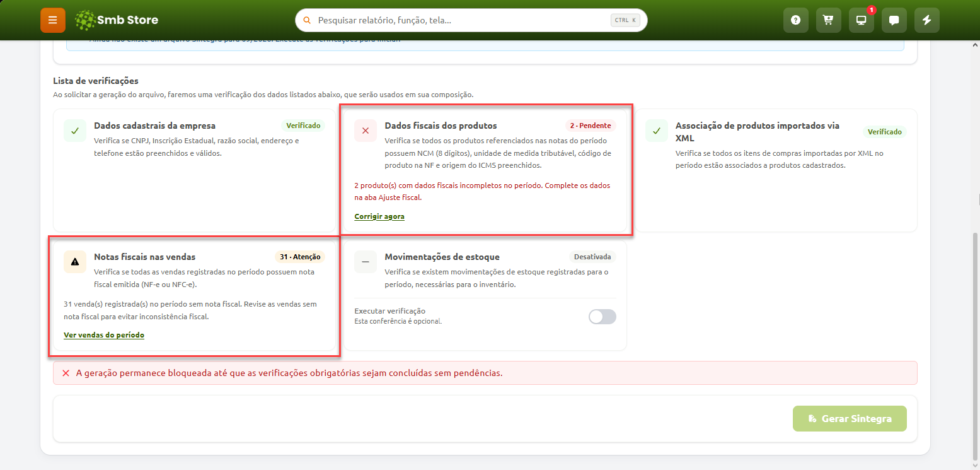Click minus icon of Movimentações de estoque card
Image resolution: width=980 pixels, height=470 pixels.
click(x=366, y=262)
